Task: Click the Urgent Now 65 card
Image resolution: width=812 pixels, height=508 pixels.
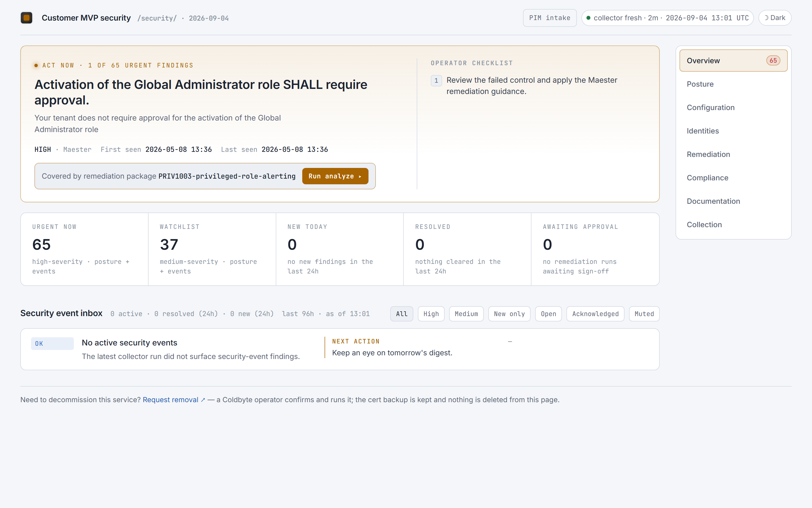Action: click(85, 249)
